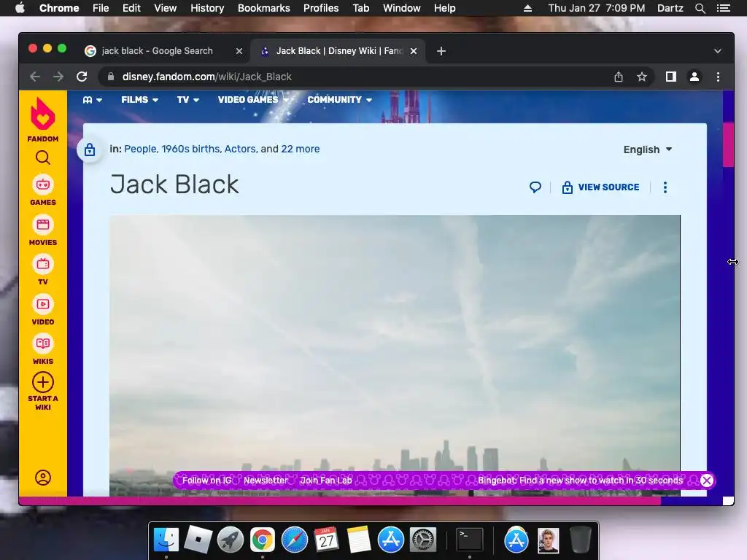Click View Source button

[601, 187]
